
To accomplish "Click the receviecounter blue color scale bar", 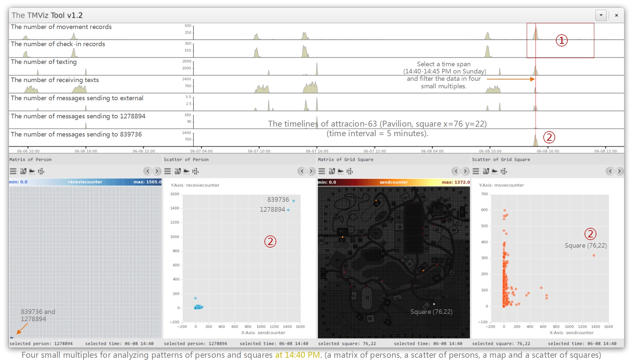I will 85,182.
